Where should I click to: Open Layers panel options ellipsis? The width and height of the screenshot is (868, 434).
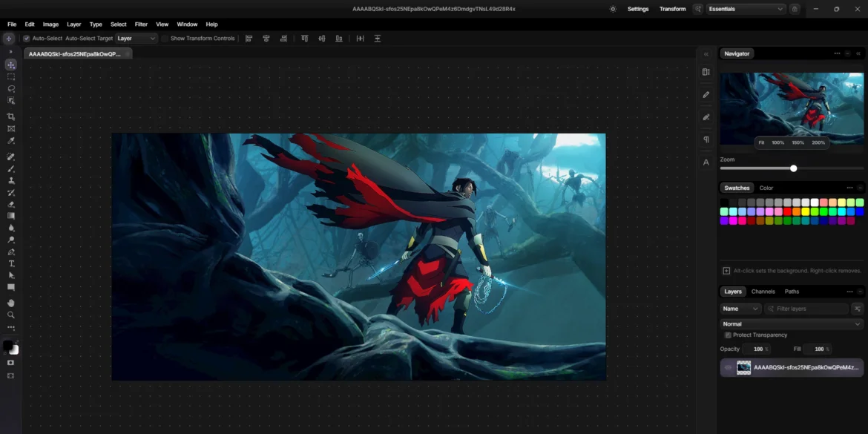tap(849, 291)
